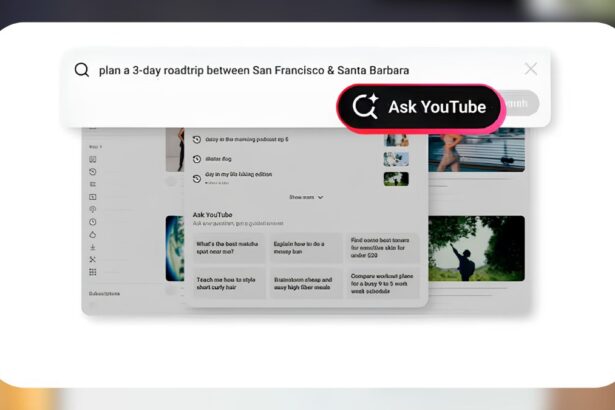615x410 pixels.
Task: Click the 'Ask YouTube' section heading
Action: point(212,215)
